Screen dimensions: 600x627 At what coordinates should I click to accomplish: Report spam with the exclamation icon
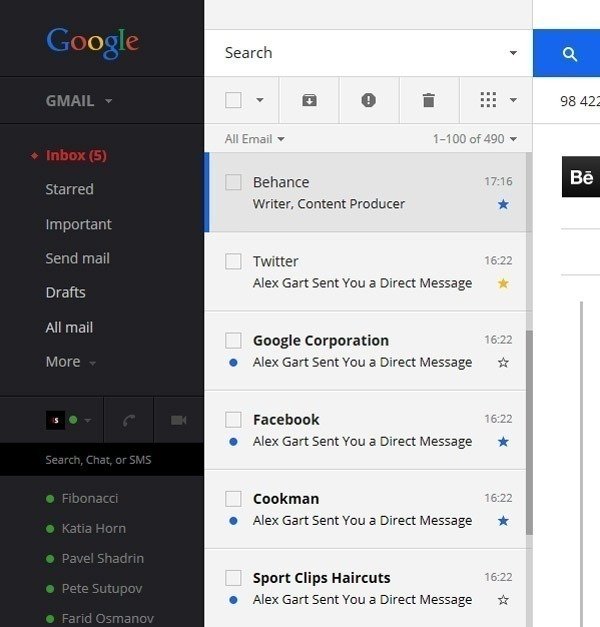[368, 100]
